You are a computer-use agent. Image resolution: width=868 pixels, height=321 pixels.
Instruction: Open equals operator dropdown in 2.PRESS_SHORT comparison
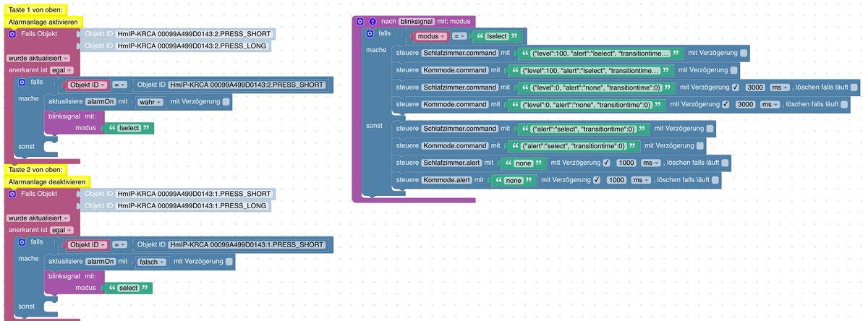pos(120,85)
